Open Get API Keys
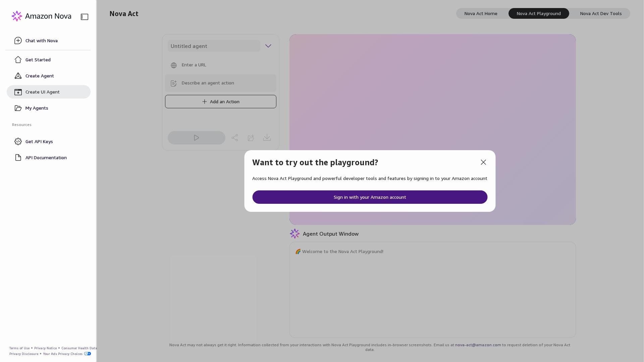The width and height of the screenshot is (644, 362). click(x=39, y=141)
